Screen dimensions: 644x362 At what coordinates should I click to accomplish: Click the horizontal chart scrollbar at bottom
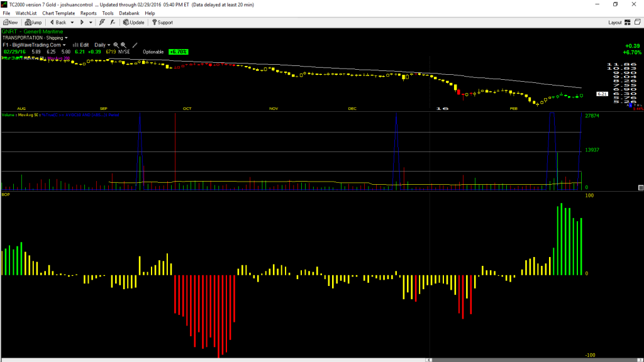point(536,360)
